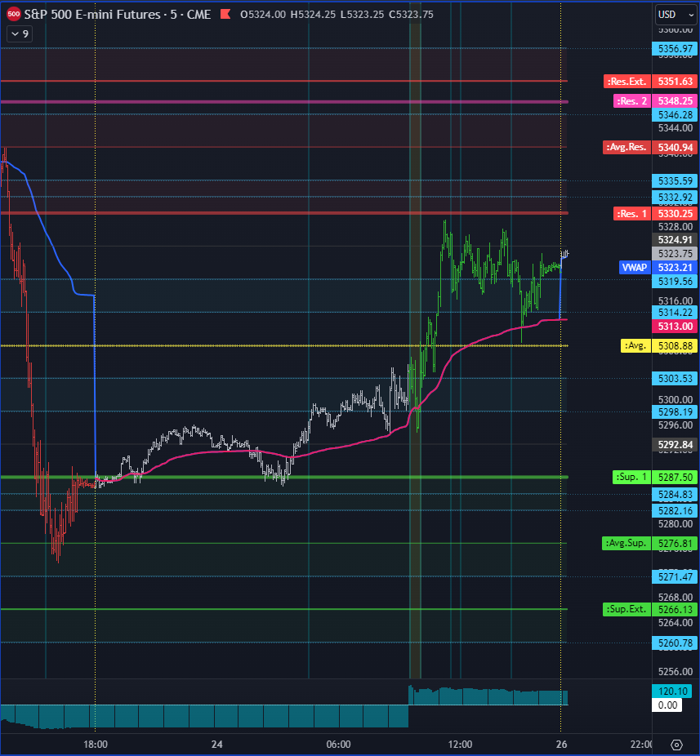Select the Avg.Res. level label
The width and height of the screenshot is (700, 756).
(626, 147)
